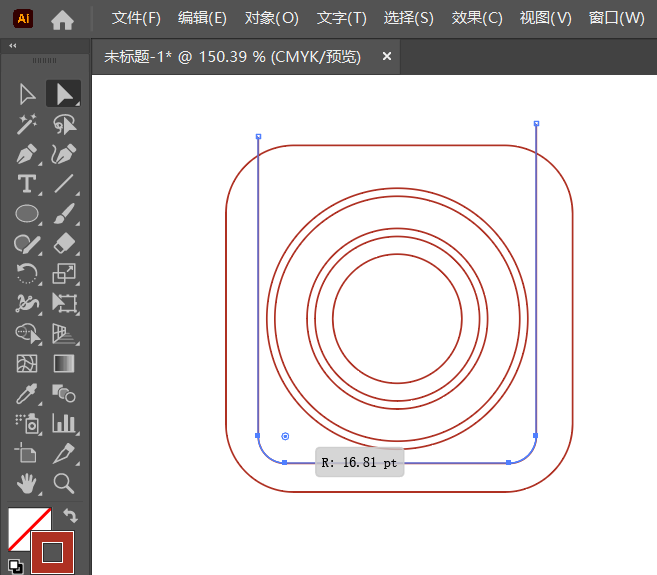This screenshot has width=657, height=575.
Task: Select the Type tool
Action: [27, 184]
